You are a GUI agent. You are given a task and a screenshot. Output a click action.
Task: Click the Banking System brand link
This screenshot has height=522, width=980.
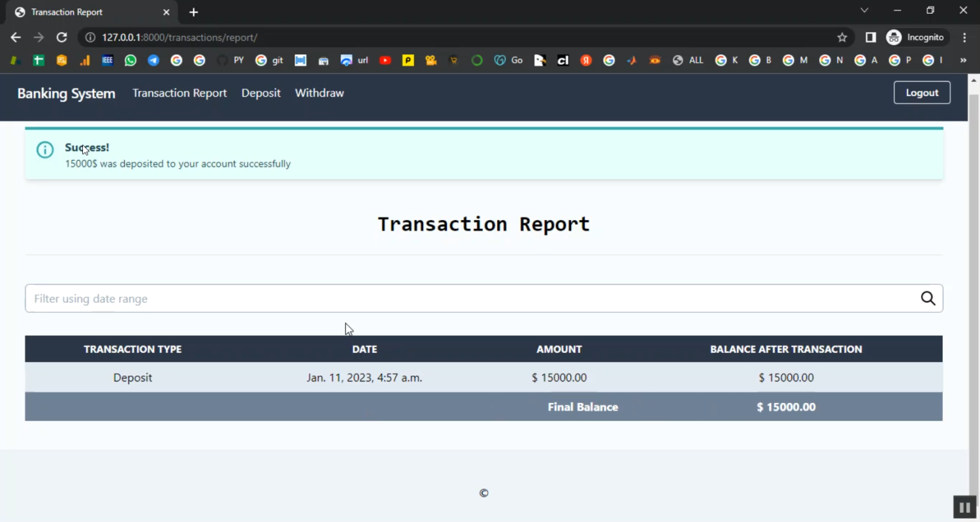coord(66,93)
